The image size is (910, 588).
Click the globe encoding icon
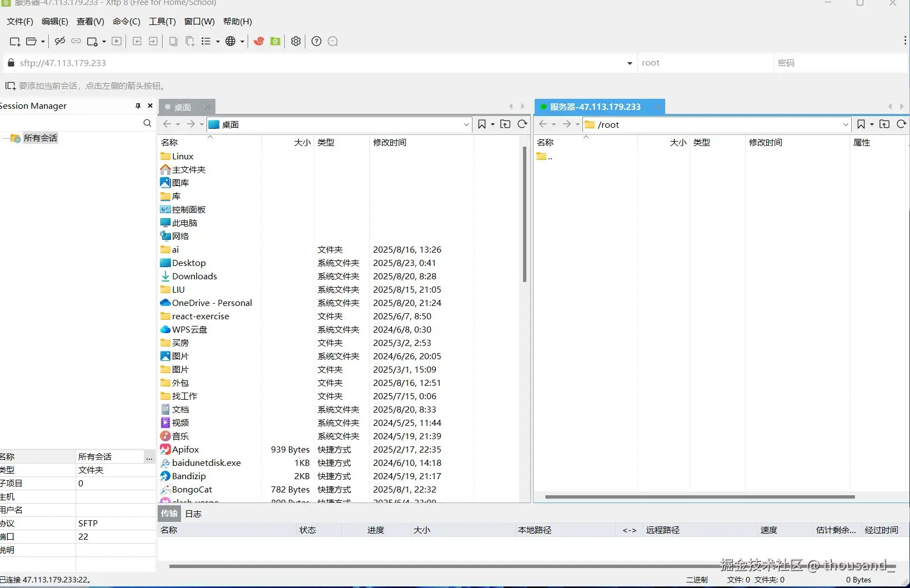point(230,41)
